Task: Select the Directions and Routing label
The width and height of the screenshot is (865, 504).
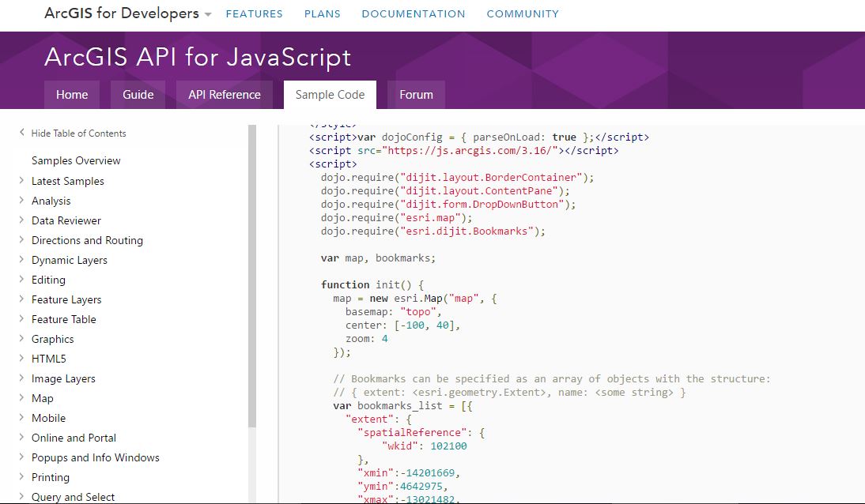Action: click(x=87, y=240)
